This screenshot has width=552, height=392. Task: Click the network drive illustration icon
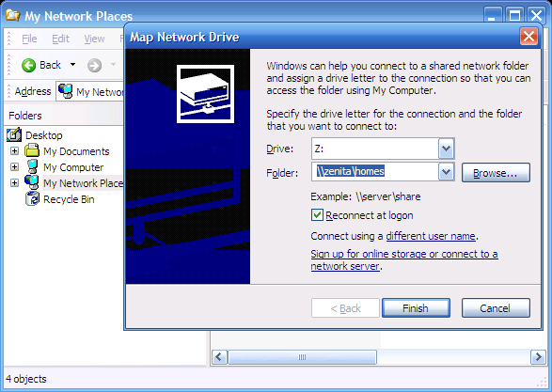[205, 94]
